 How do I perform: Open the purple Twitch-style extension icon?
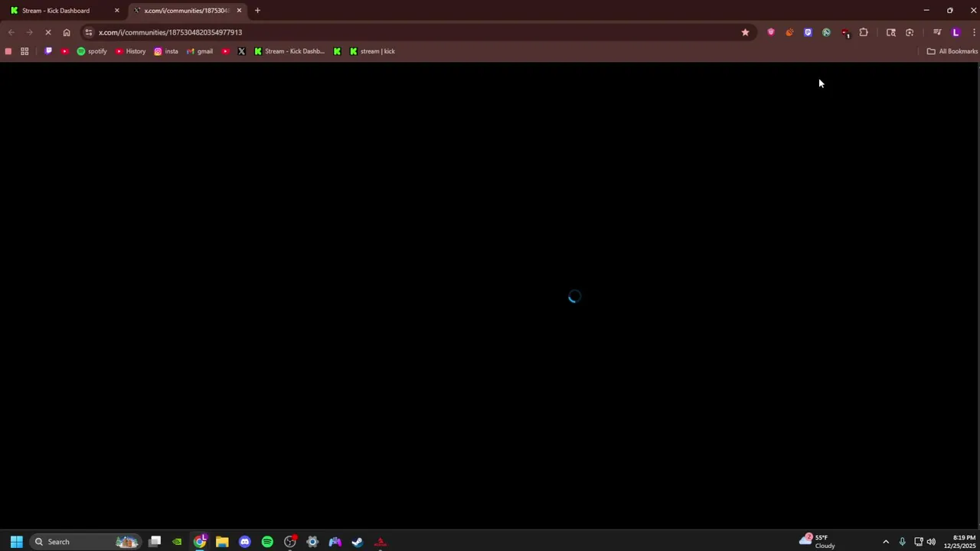(808, 32)
